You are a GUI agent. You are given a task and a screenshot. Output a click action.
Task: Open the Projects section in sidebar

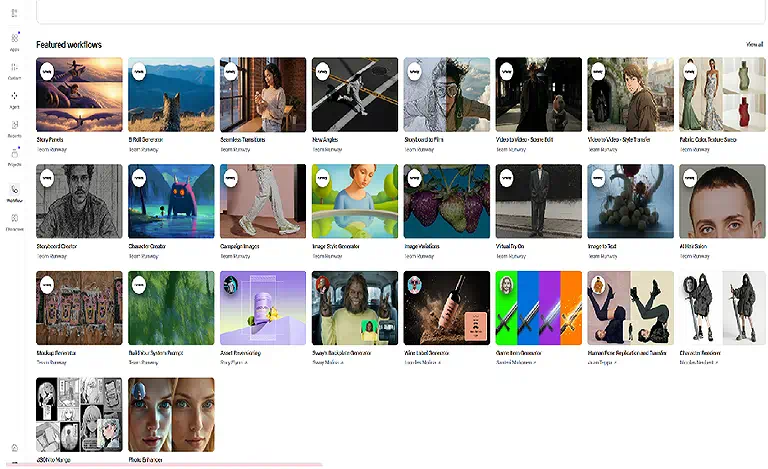tap(15, 157)
